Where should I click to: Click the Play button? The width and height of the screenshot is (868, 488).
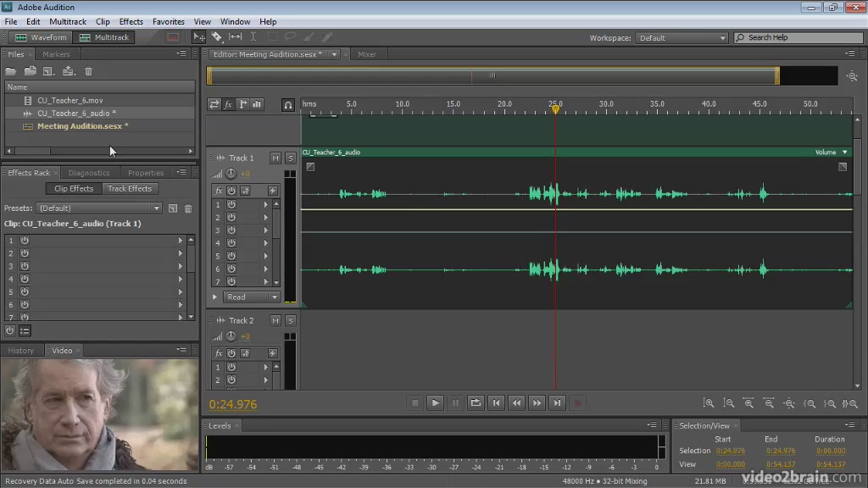click(435, 403)
